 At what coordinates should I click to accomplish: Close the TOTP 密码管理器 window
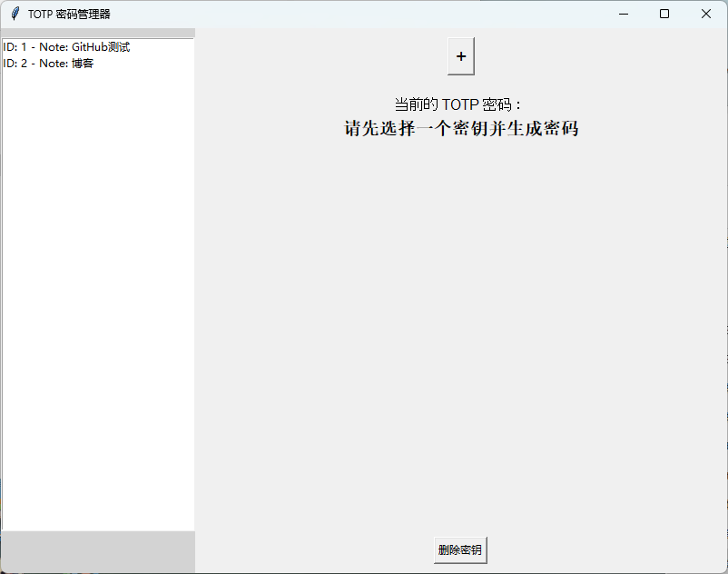coord(706,14)
